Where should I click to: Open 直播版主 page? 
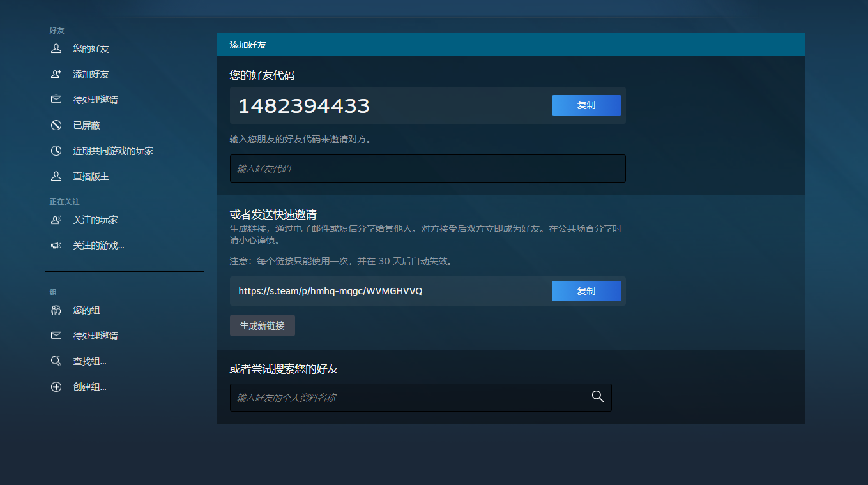[91, 176]
